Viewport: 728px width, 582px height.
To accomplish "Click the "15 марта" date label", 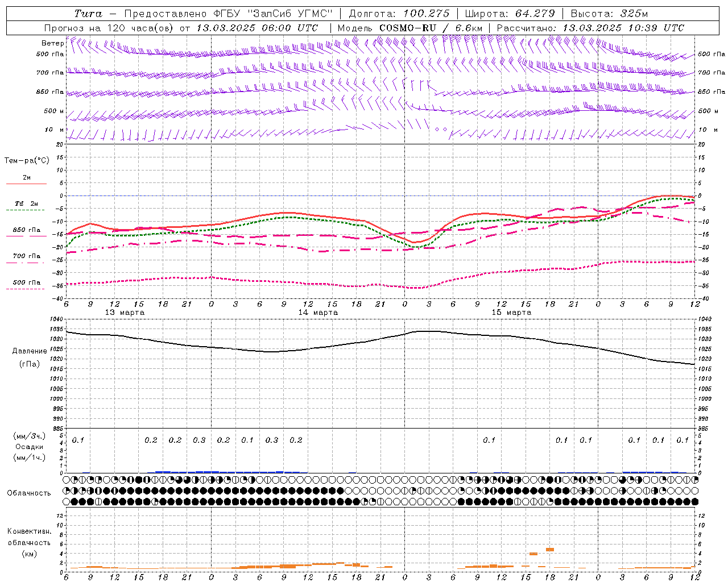I will click(511, 312).
